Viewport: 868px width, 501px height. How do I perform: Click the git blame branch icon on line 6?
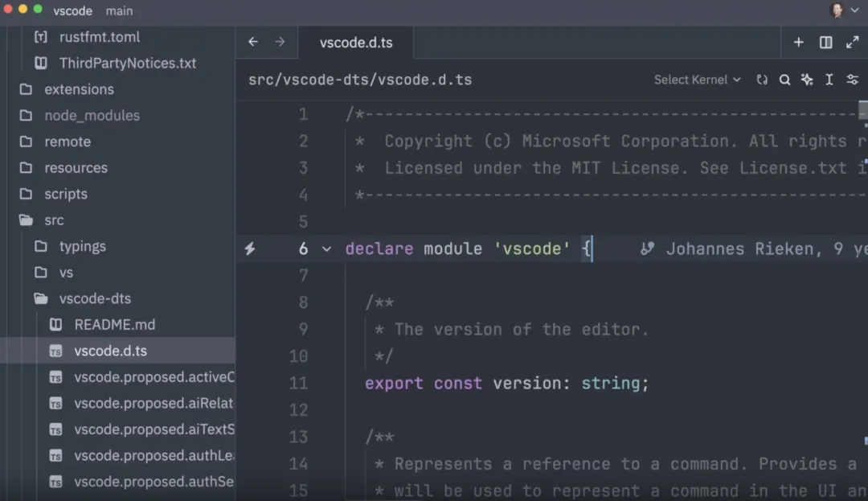point(646,248)
